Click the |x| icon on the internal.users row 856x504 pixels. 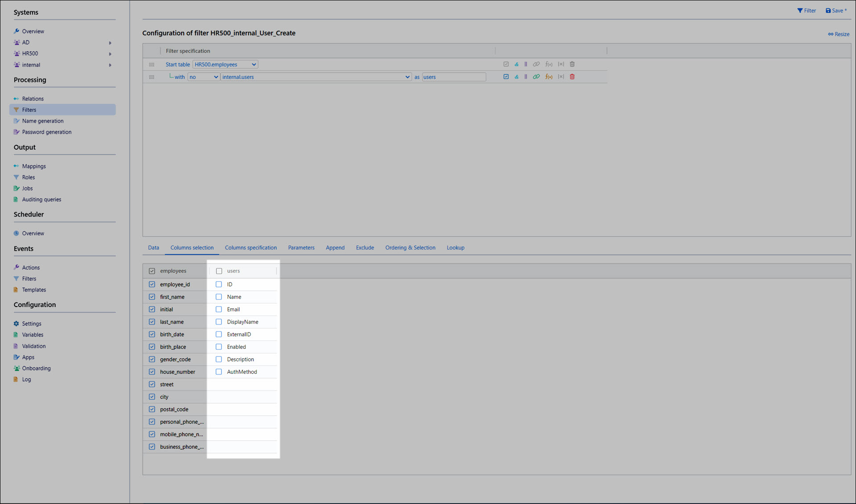pos(561,77)
